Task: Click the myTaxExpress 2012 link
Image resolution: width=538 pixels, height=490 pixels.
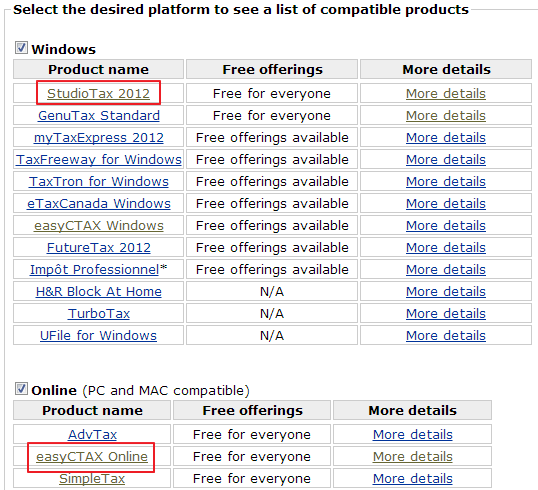Action: tap(99, 137)
